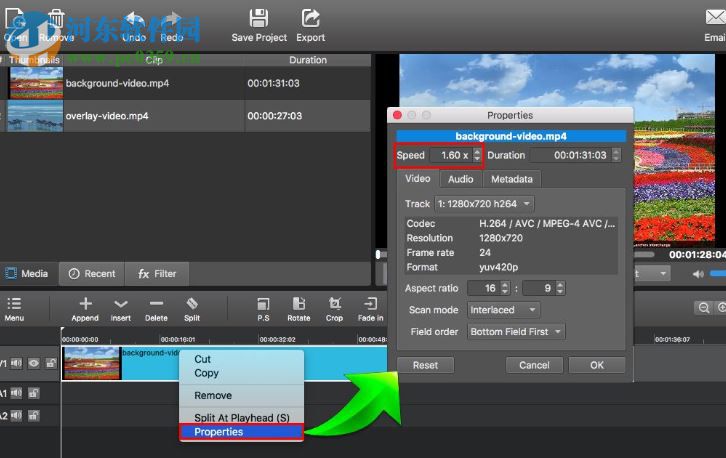Click the Reset button

[x=426, y=365]
